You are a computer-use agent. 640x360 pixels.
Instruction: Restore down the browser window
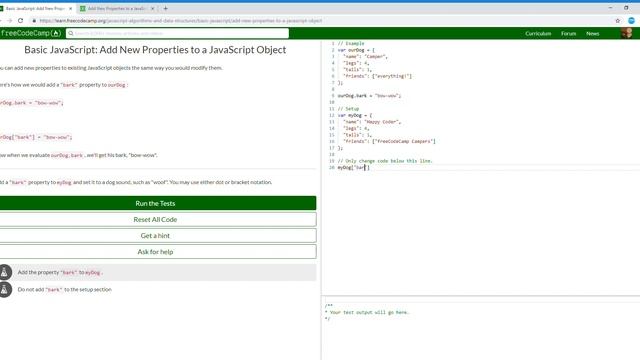pyautogui.click(x=626, y=8)
